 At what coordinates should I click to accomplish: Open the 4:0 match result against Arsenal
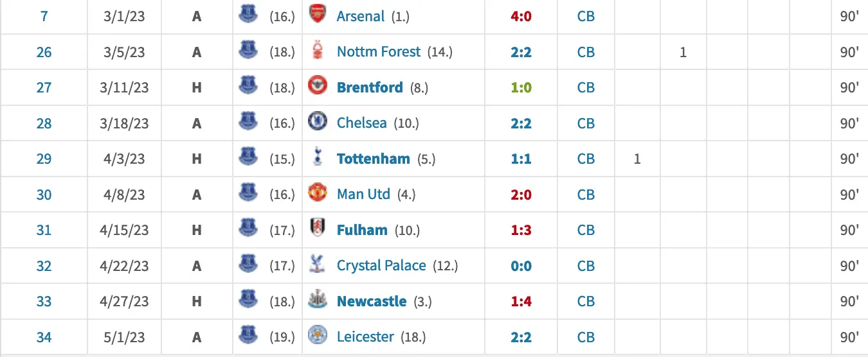click(521, 16)
